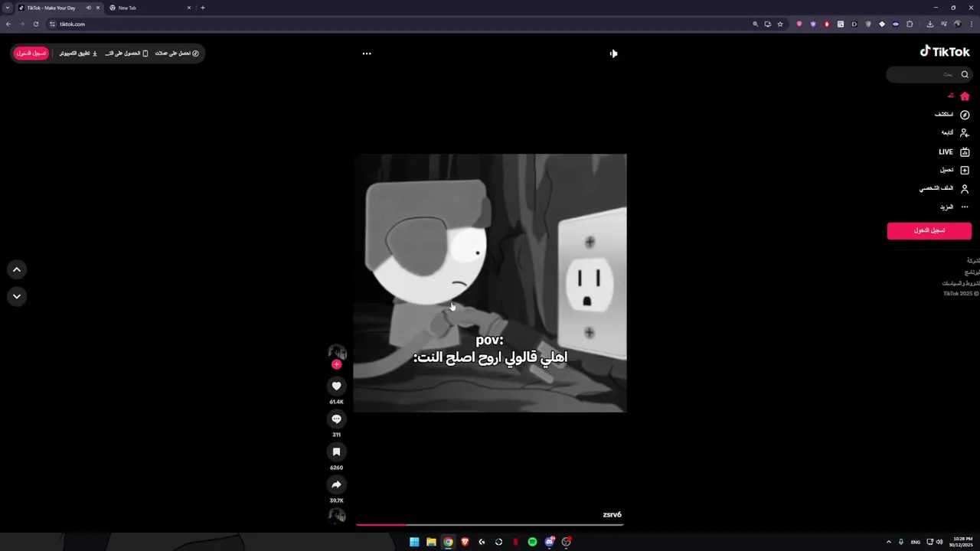This screenshot has height=551, width=980.
Task: Toggle the video volume speaker icon
Action: [x=613, y=54]
